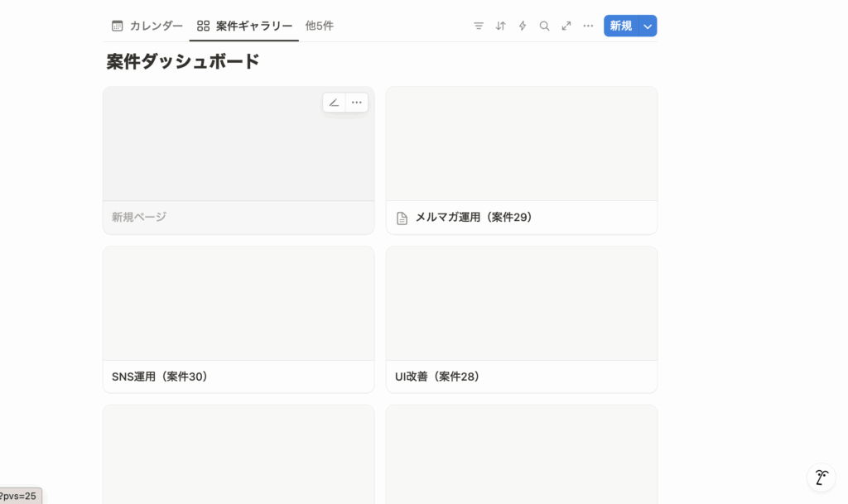
Task: Open the assistant icon at bottom right
Action: pos(821,477)
